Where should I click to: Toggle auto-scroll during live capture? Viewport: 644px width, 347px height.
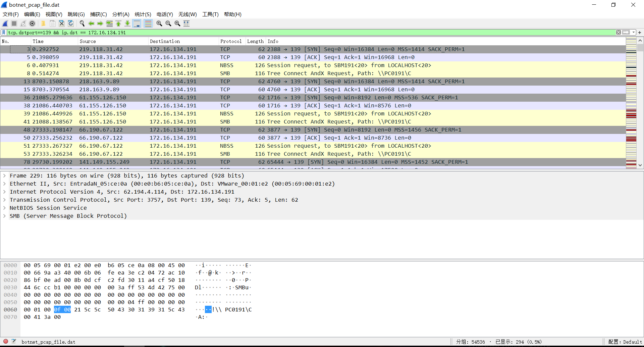(x=137, y=23)
